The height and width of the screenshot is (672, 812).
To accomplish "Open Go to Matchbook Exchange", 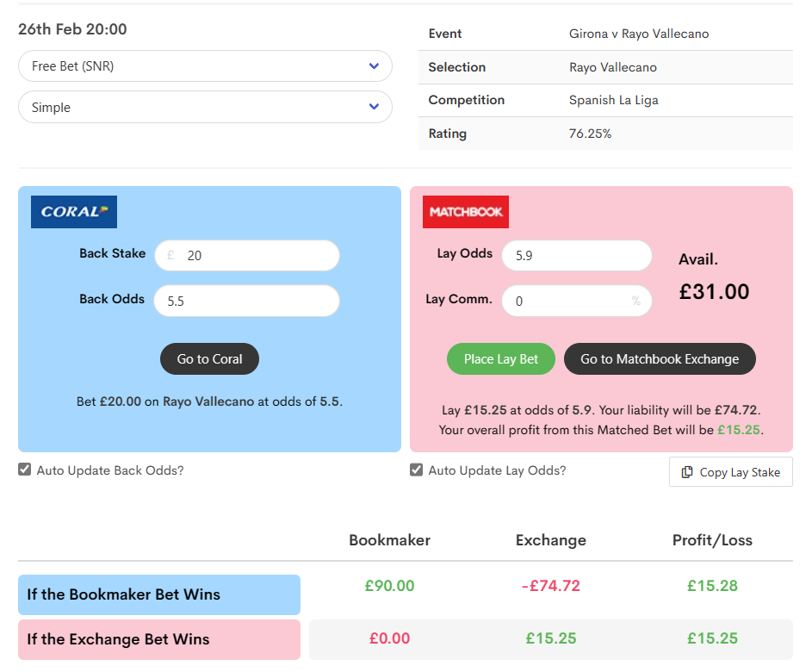I will (x=660, y=359).
